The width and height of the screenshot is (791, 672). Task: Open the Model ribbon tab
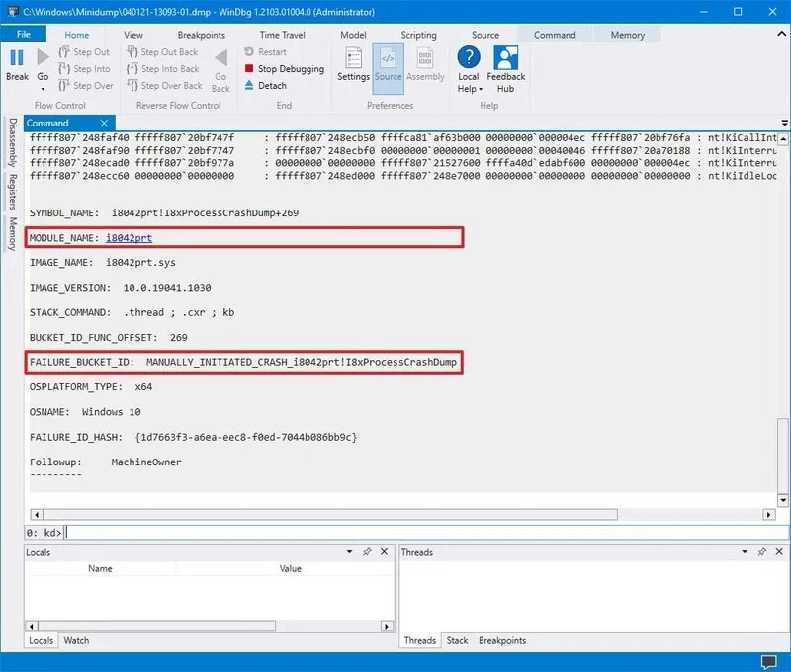pyautogui.click(x=353, y=35)
